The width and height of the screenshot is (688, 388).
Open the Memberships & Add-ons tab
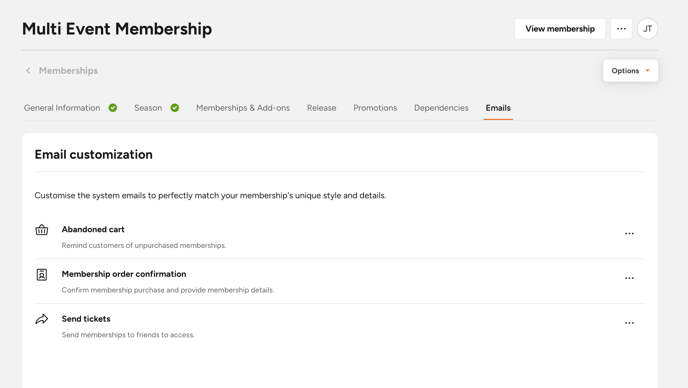pyautogui.click(x=243, y=108)
